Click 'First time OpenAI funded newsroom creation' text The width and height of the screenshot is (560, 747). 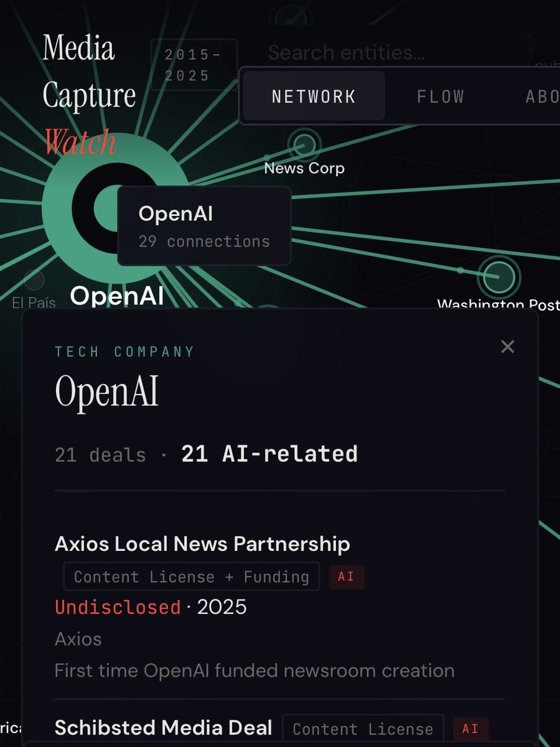[x=254, y=671]
